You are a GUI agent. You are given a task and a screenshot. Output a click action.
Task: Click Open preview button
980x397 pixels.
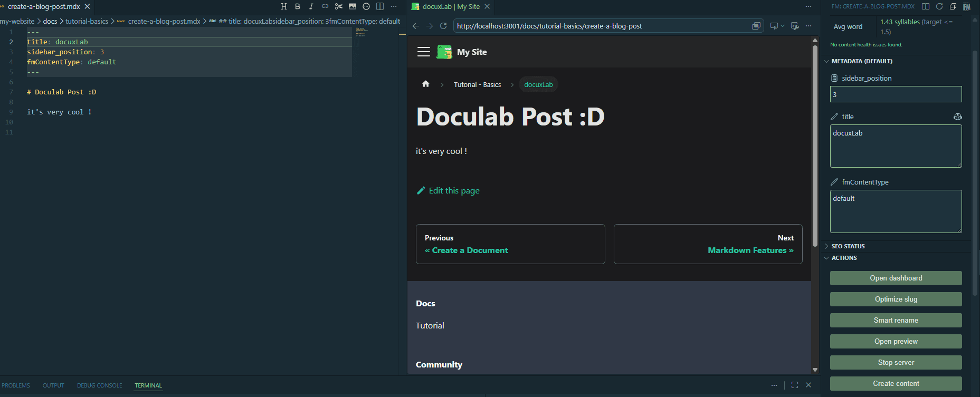coord(896,341)
